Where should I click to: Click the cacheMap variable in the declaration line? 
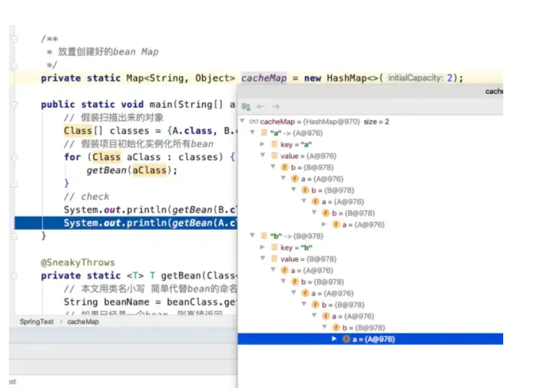click(x=264, y=78)
